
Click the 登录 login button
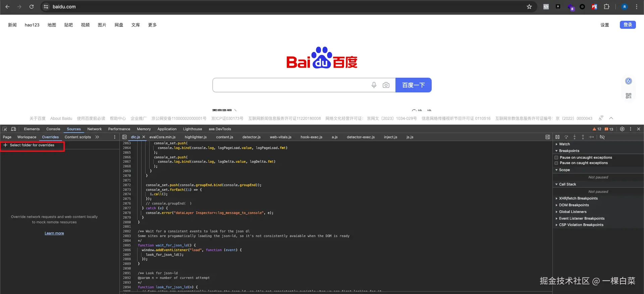[628, 25]
